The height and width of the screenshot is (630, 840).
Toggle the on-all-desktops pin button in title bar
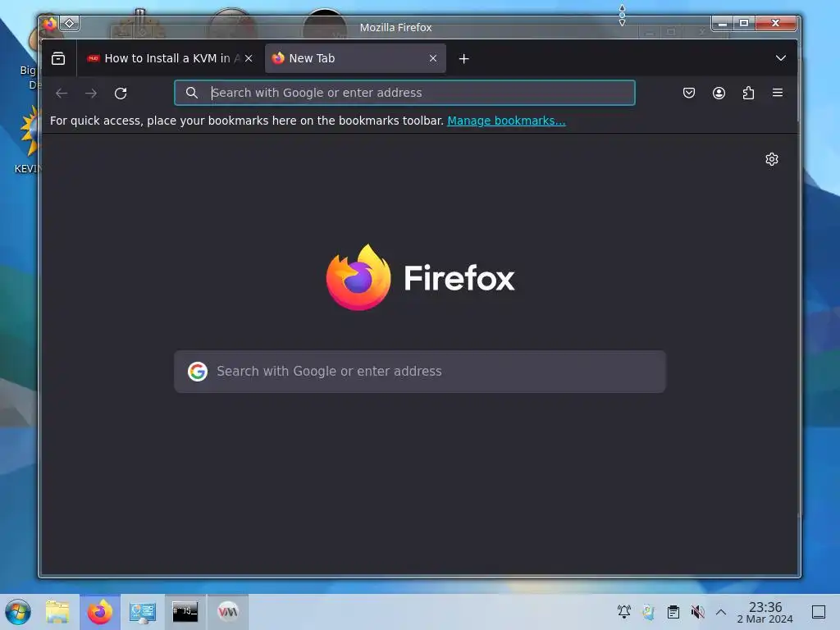(x=70, y=24)
